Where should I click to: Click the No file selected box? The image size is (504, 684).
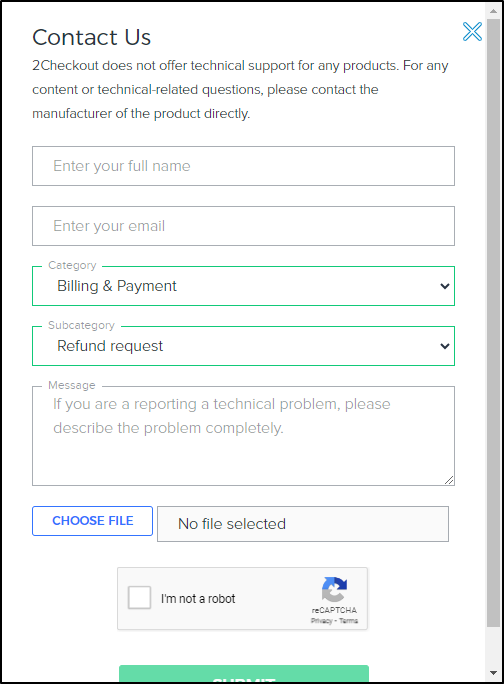(303, 524)
